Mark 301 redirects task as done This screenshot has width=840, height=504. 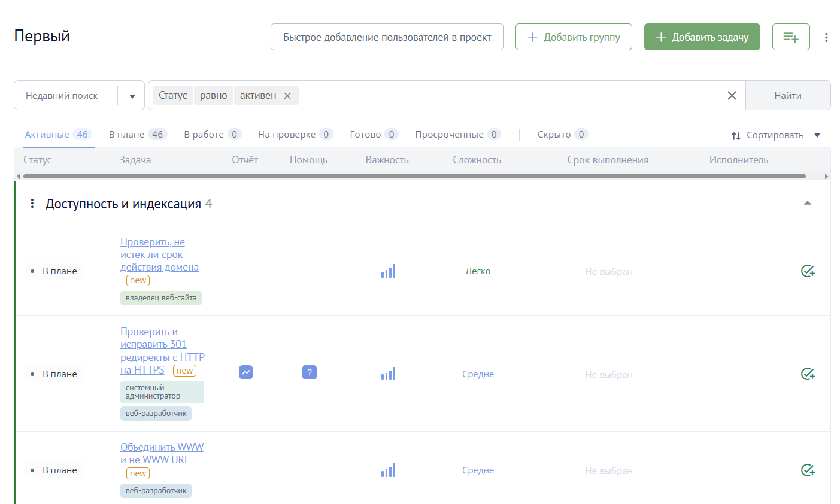pyautogui.click(x=808, y=374)
